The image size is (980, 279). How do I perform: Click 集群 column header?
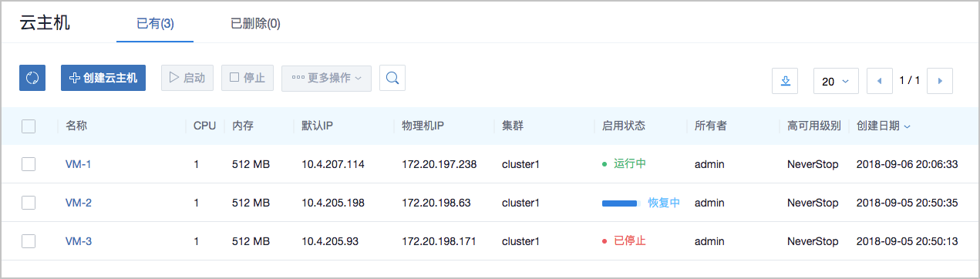point(513,126)
